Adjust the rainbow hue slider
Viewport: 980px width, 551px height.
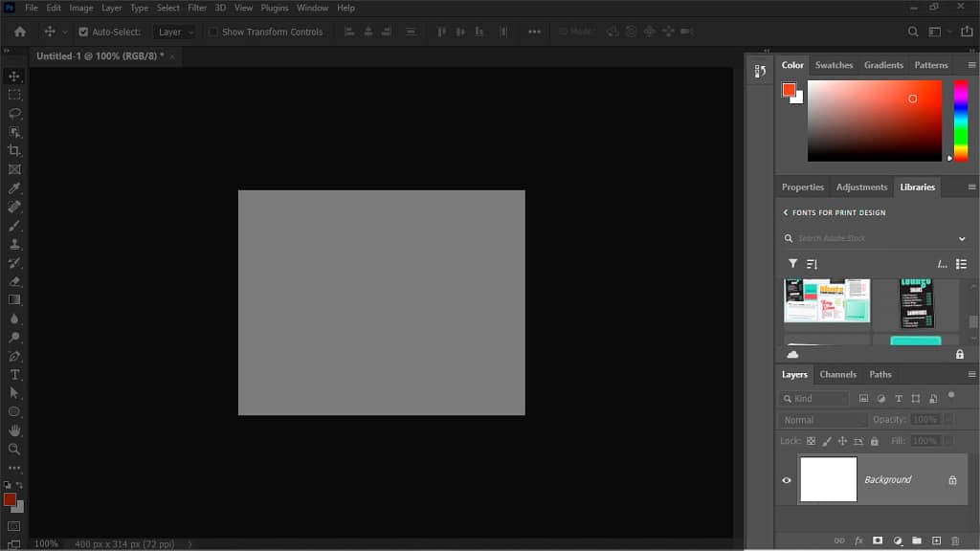[x=961, y=121]
